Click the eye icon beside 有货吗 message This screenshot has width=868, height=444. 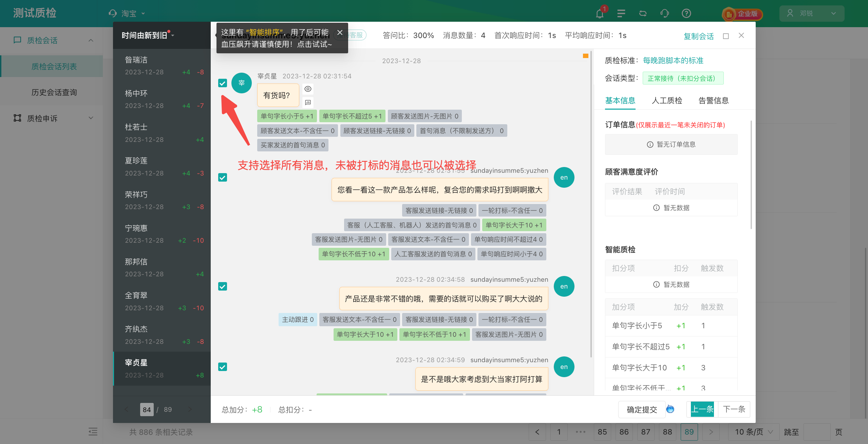click(308, 89)
